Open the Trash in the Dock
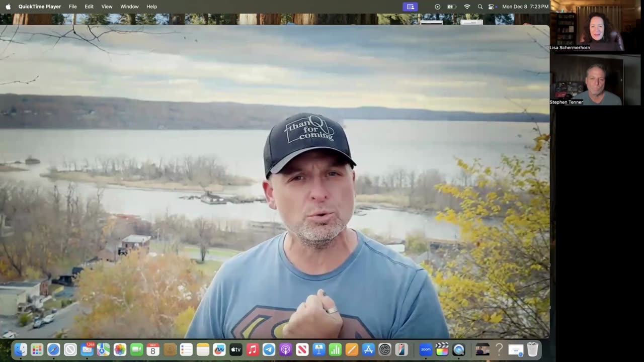 532,349
